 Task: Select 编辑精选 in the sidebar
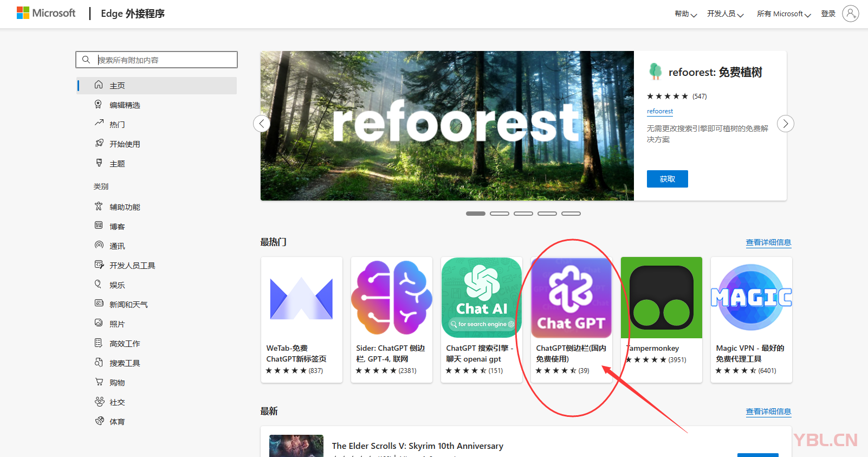125,105
